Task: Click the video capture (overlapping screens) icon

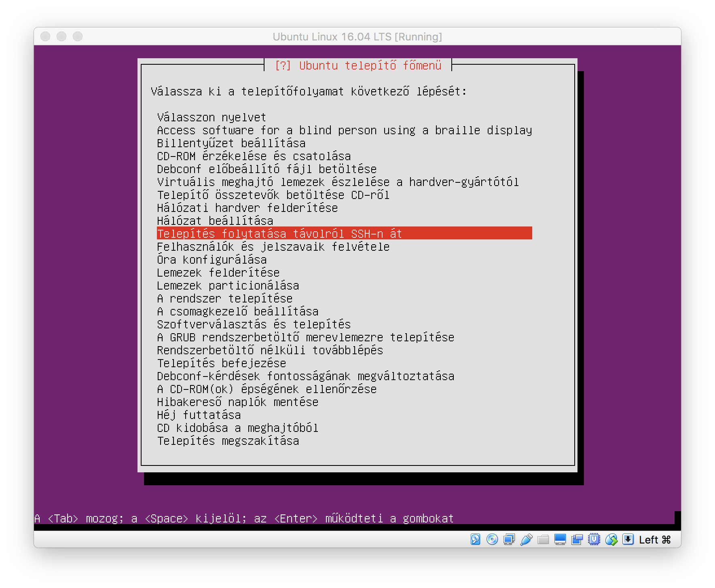Action: [577, 539]
